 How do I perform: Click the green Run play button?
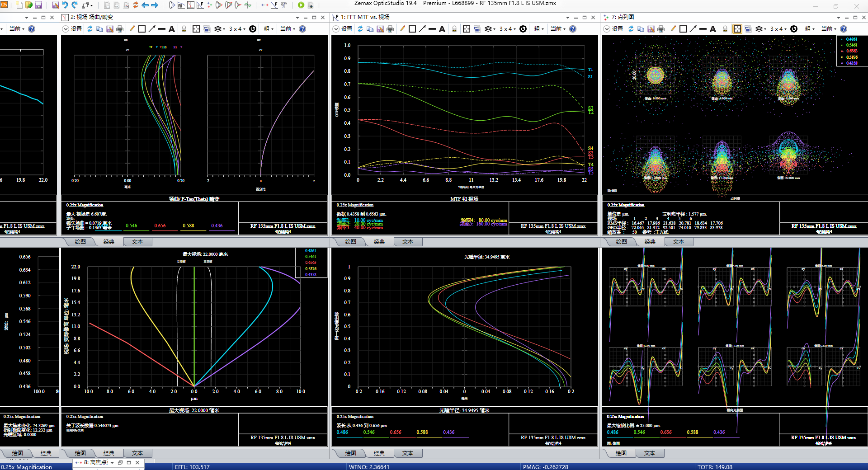(x=301, y=5)
